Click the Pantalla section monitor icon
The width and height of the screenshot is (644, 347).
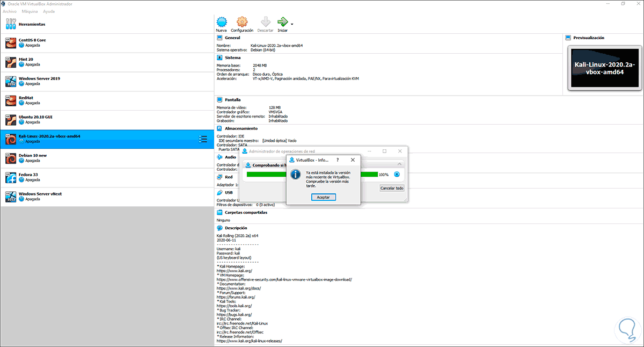pyautogui.click(x=220, y=99)
